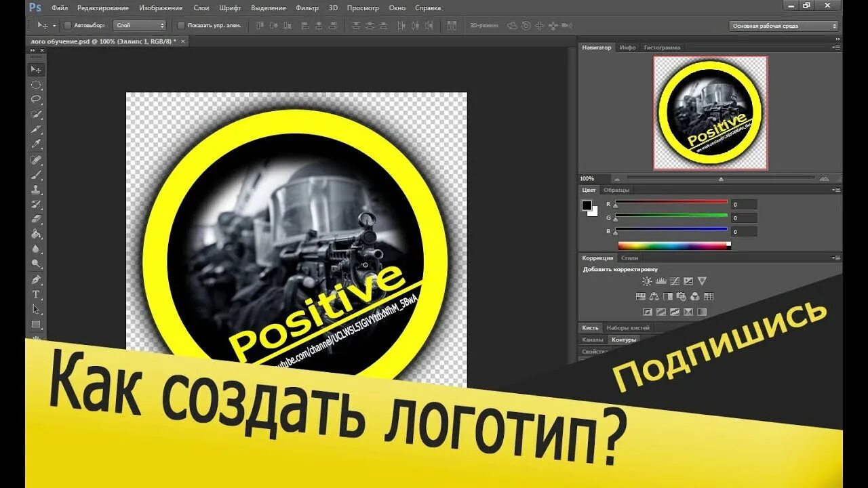This screenshot has height=488, width=868.
Task: Add an Exposure adjustment
Action: (688, 281)
